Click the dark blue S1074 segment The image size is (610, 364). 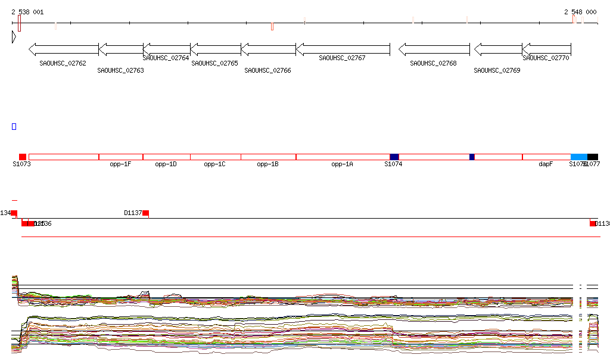pos(394,157)
